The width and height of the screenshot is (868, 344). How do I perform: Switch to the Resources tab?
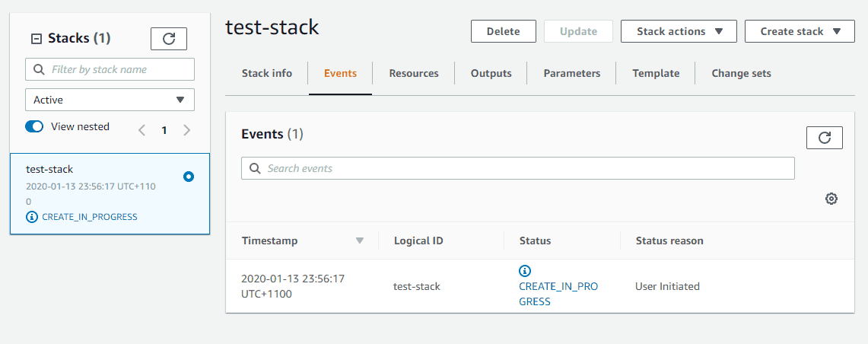(414, 73)
